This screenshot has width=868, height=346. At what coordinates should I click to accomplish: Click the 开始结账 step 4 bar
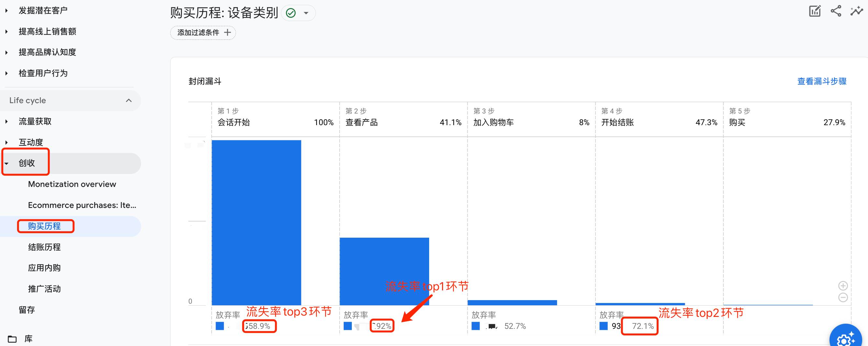(640, 304)
